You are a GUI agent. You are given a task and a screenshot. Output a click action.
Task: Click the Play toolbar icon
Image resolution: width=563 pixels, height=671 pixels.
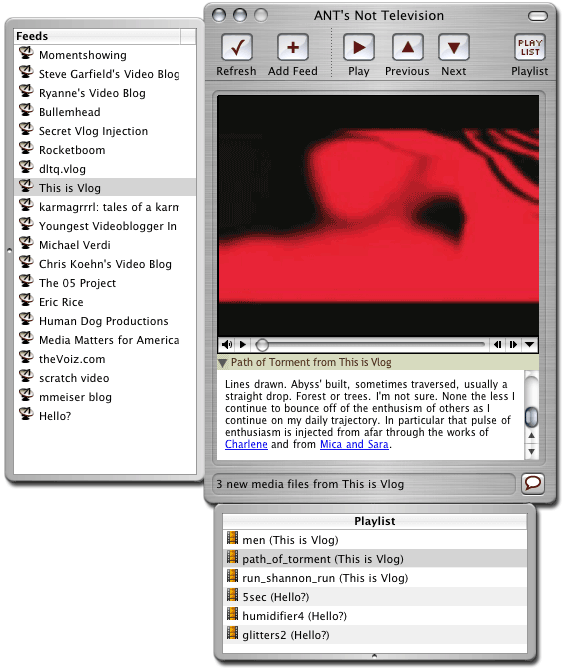click(x=359, y=48)
